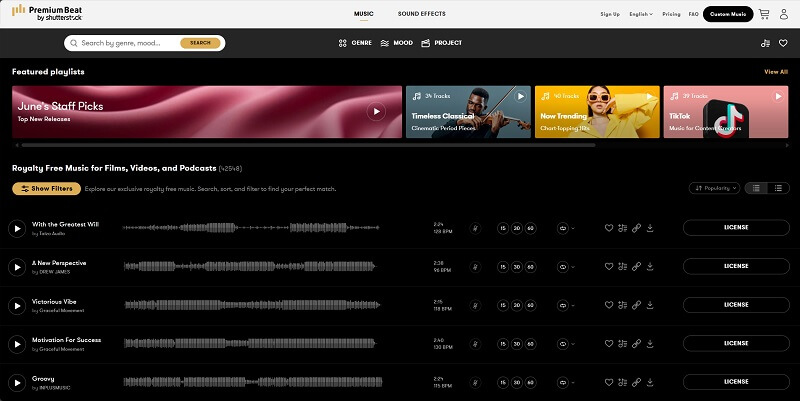The width and height of the screenshot is (800, 401).
Task: Click circular icon before 15 in Groovy row
Action: [475, 382]
